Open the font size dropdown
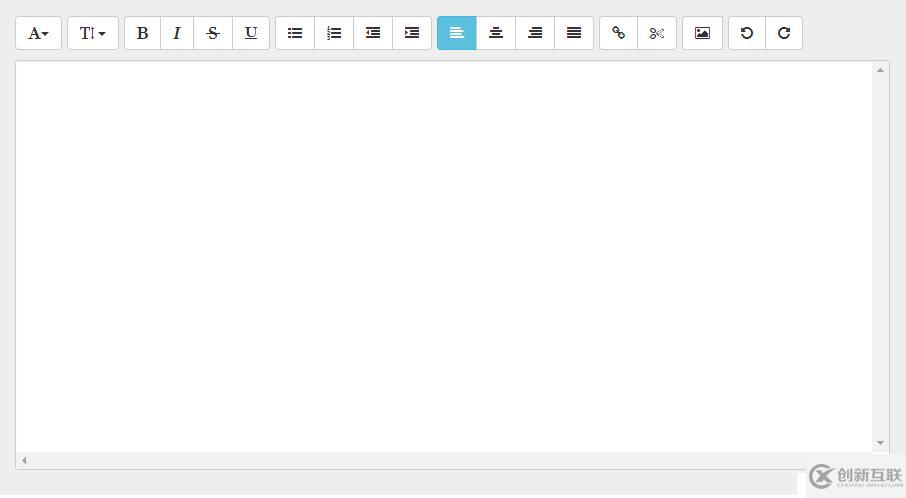The width and height of the screenshot is (906, 498). click(93, 34)
